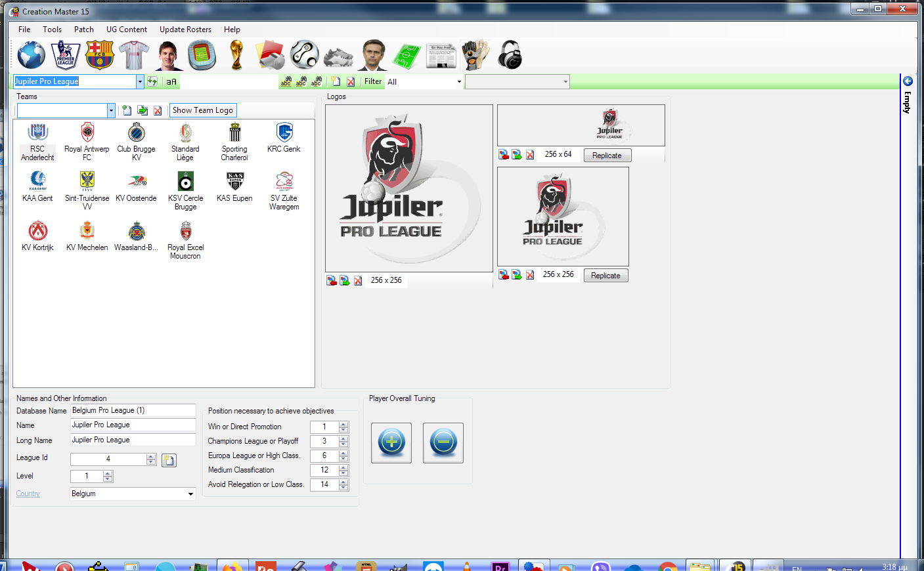The width and height of the screenshot is (924, 571).
Task: Open the Tools menu
Action: point(52,30)
